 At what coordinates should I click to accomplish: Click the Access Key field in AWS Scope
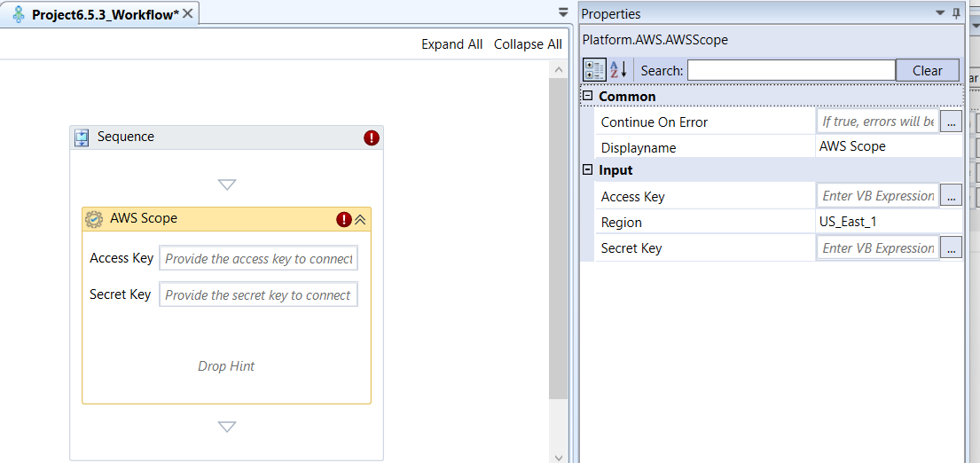(259, 258)
